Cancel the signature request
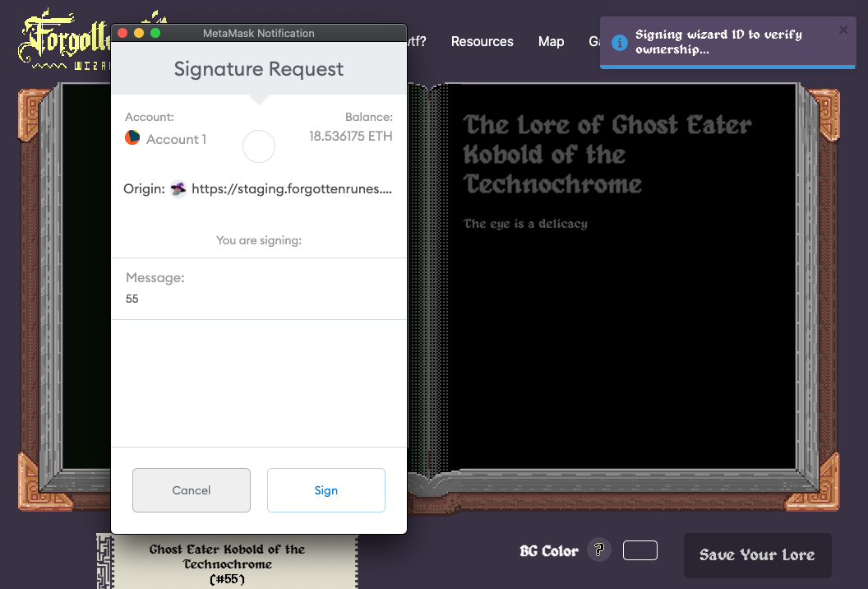The height and width of the screenshot is (589, 868). click(x=192, y=490)
